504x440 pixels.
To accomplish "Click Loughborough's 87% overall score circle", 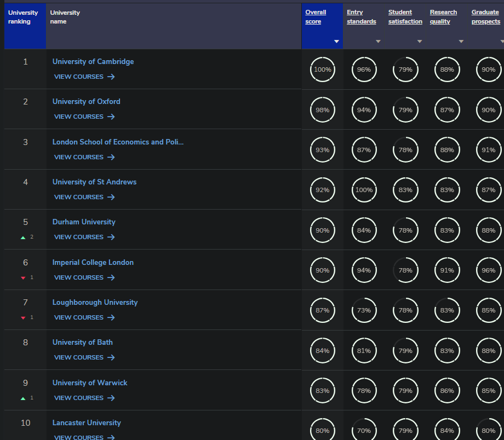I will coord(322,310).
